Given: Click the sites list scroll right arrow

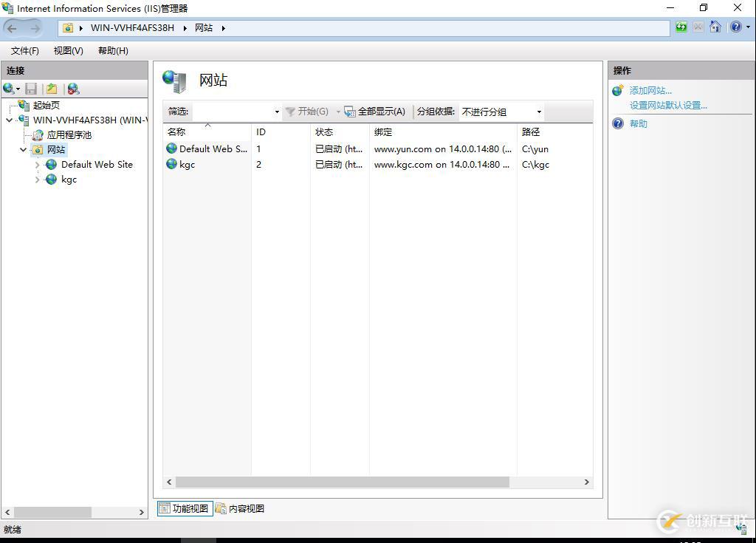Looking at the screenshot, I should point(587,482).
